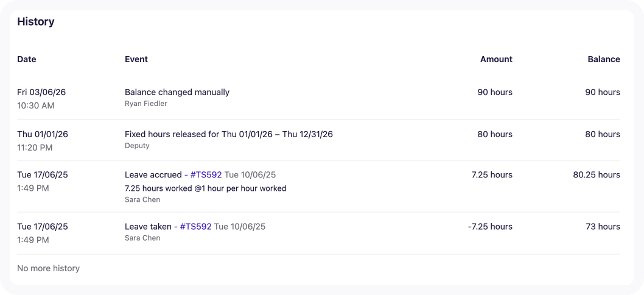Click Sara Chen under the Leave taken event
The width and height of the screenshot is (644, 295).
pos(142,238)
